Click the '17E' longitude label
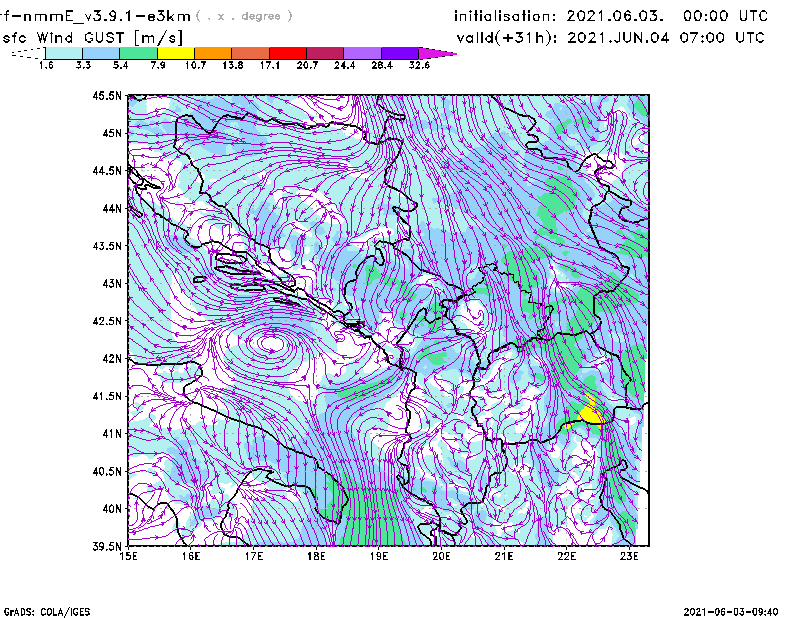This screenshot has height=618, width=800. click(x=254, y=556)
